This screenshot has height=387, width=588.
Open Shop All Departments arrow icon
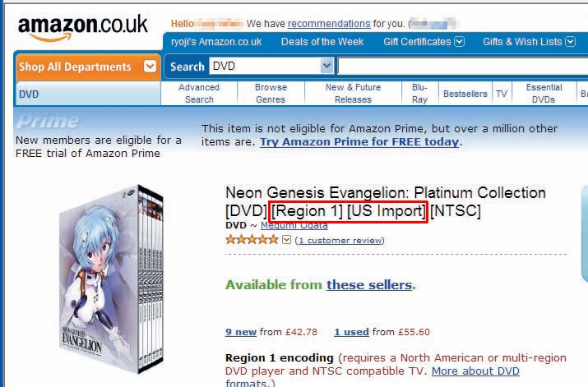pos(150,67)
